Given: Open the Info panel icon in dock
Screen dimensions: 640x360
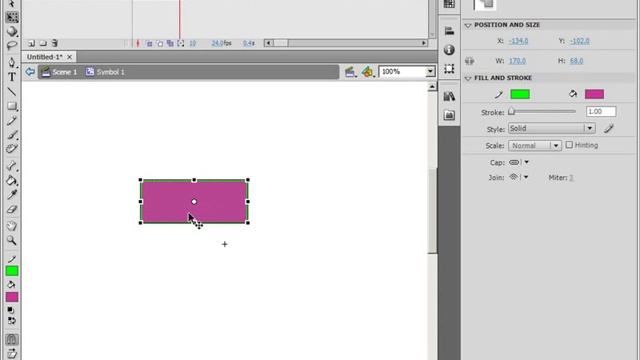Looking at the screenshot, I should point(449,50).
